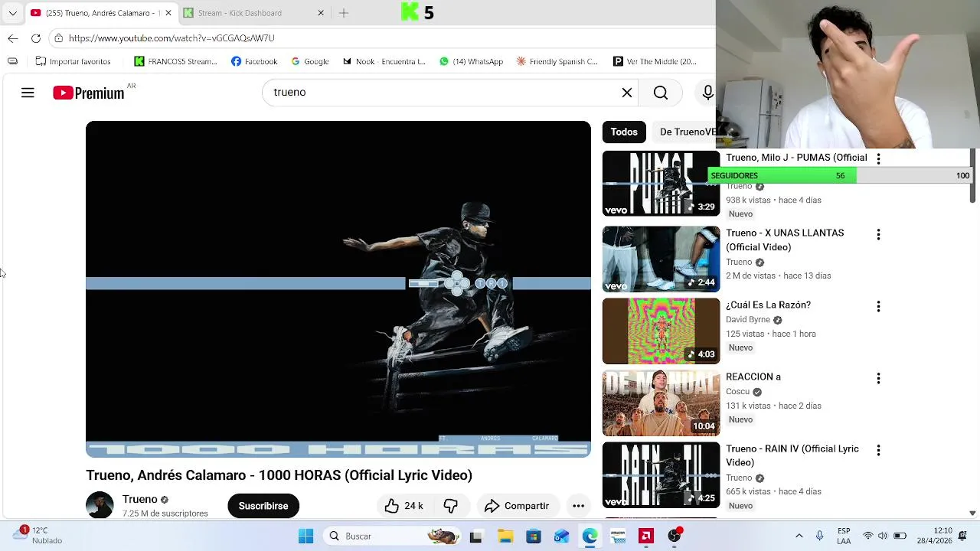Image resolution: width=980 pixels, height=551 pixels.
Task: Close the YouTube Trueno tab
Action: pos(168,13)
